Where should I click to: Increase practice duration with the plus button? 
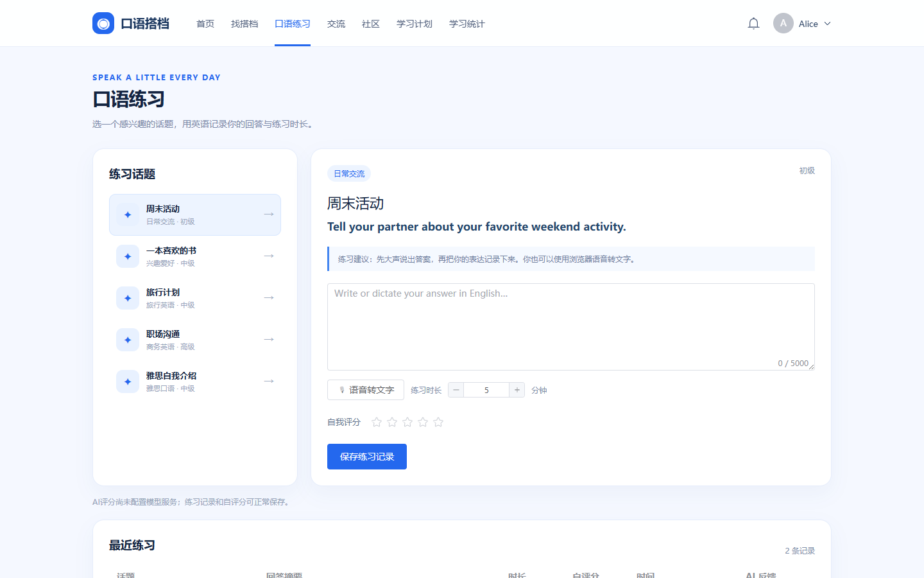point(517,390)
